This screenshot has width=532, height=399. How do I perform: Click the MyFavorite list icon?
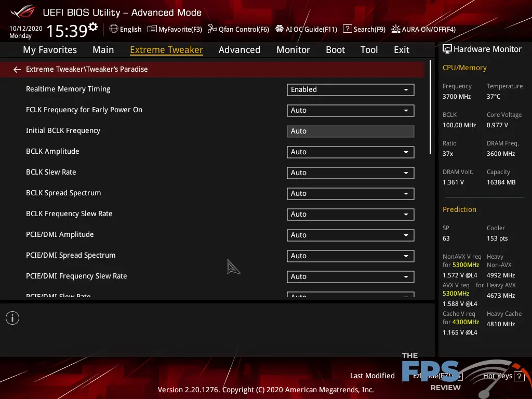152,29
